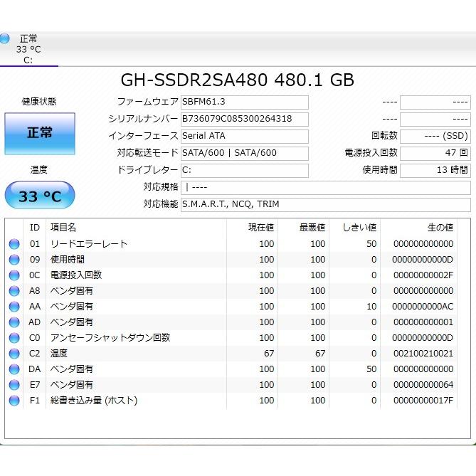Click the status icon for attribute 0C
This screenshot has width=476, height=476.
pyautogui.click(x=14, y=275)
